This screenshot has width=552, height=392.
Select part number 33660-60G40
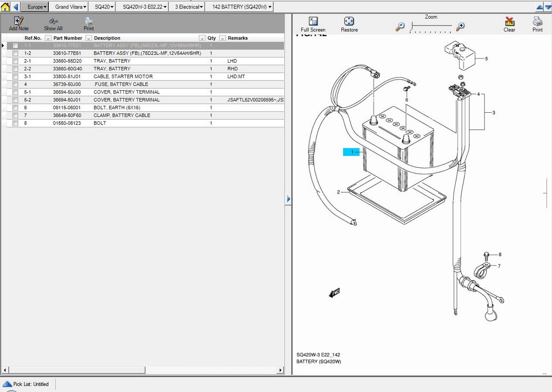67,69
